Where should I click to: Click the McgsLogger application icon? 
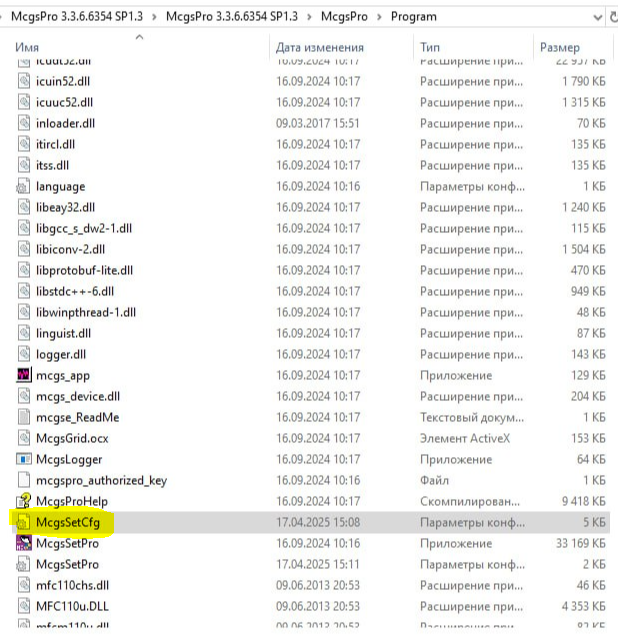pos(24,459)
